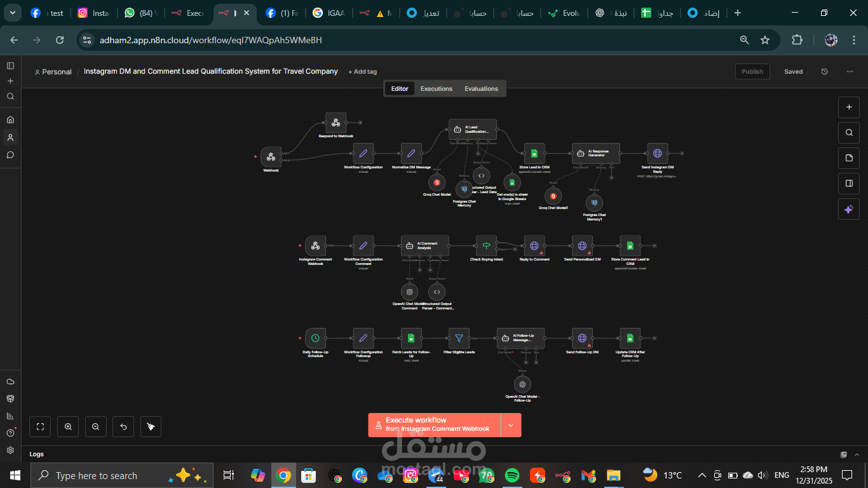Zoom out on the canvas

(95, 427)
